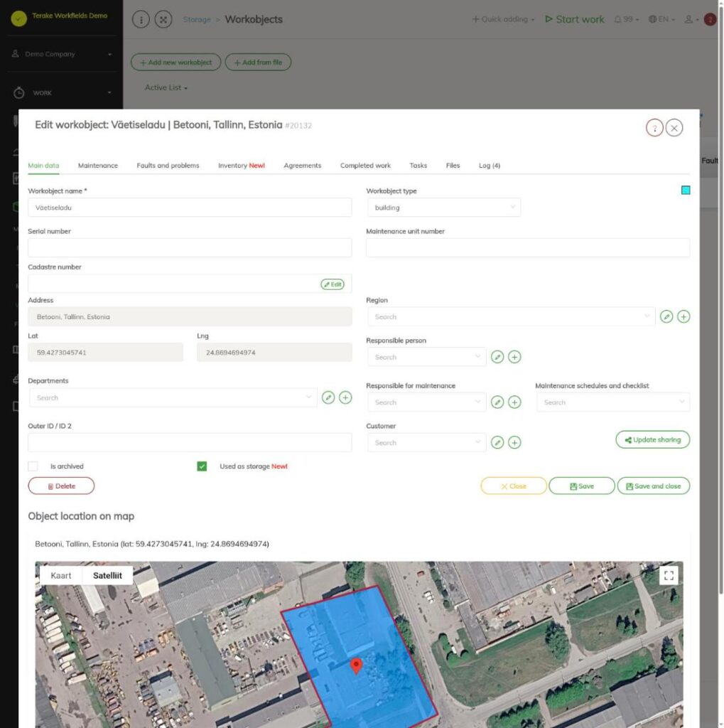Edit the Responsible person entry pencil icon
This screenshot has width=724, height=728.
tap(497, 357)
